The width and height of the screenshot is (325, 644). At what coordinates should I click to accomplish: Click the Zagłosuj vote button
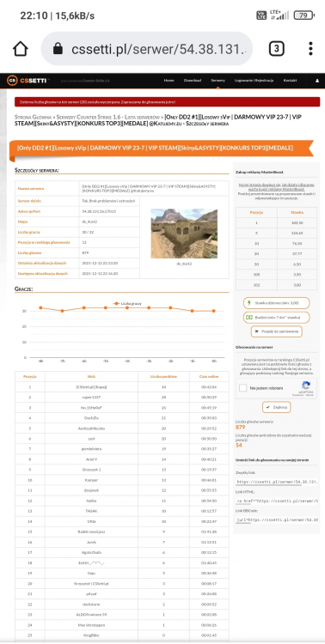pos(277,407)
